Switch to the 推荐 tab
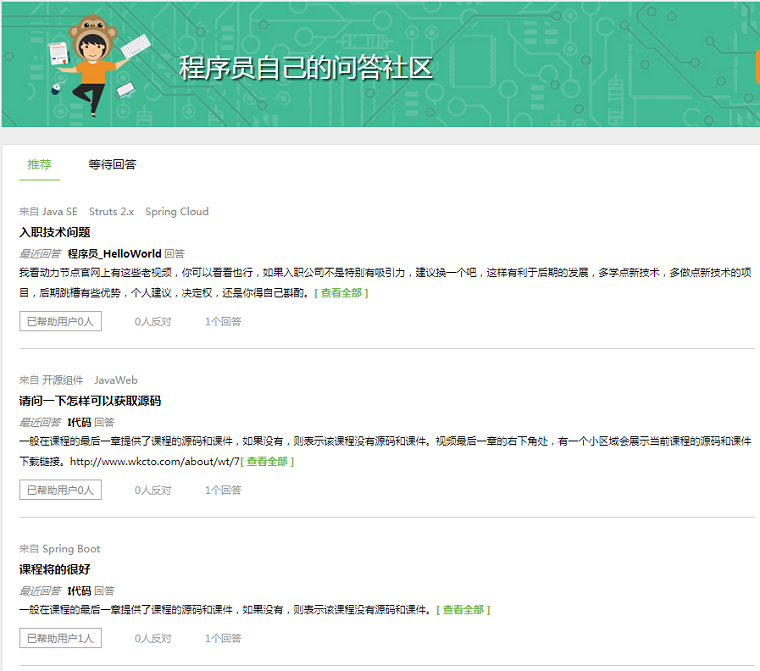 pos(39,164)
